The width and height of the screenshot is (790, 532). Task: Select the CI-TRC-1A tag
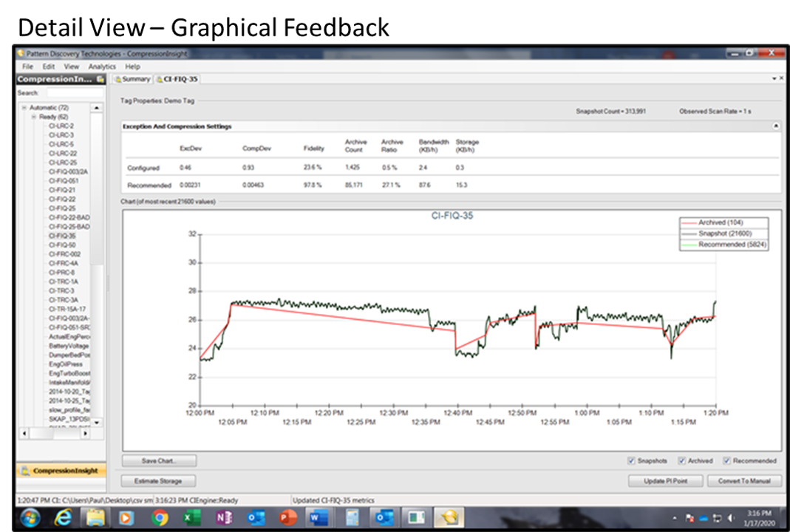(x=63, y=282)
